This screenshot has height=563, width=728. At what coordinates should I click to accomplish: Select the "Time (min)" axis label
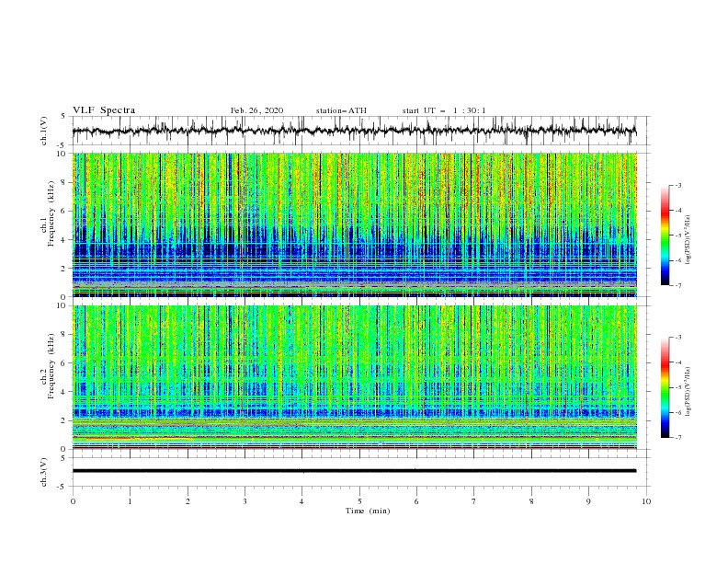(x=368, y=511)
